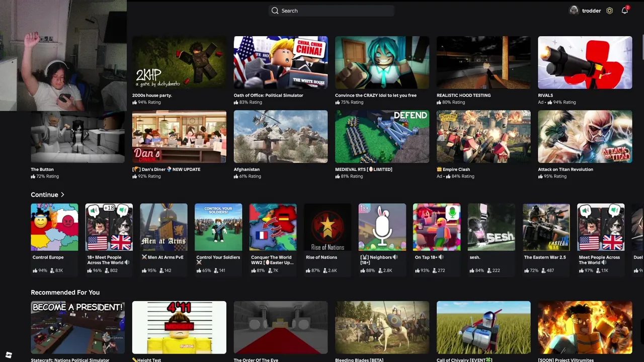Click the Control Europe title
This screenshot has width=644, height=362.
[48, 257]
